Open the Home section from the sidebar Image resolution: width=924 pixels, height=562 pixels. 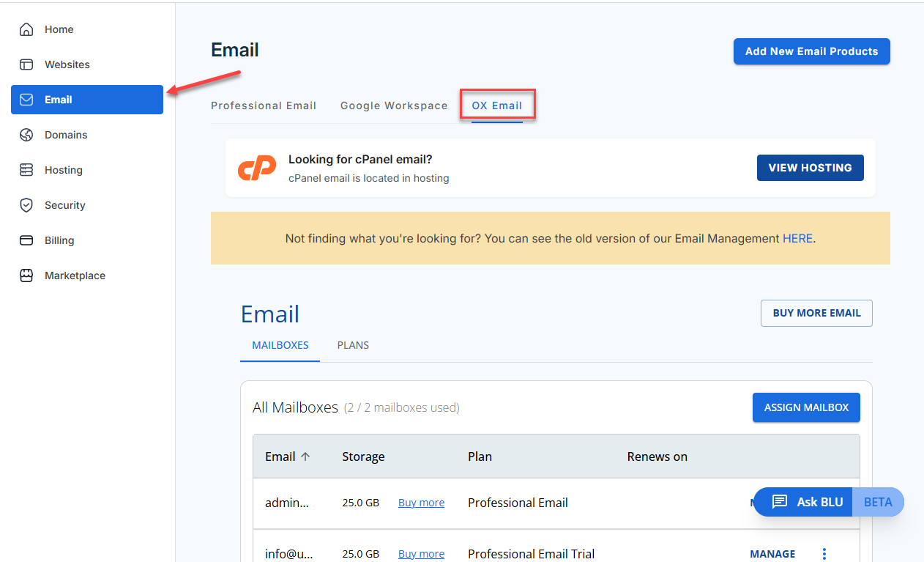coord(28,29)
